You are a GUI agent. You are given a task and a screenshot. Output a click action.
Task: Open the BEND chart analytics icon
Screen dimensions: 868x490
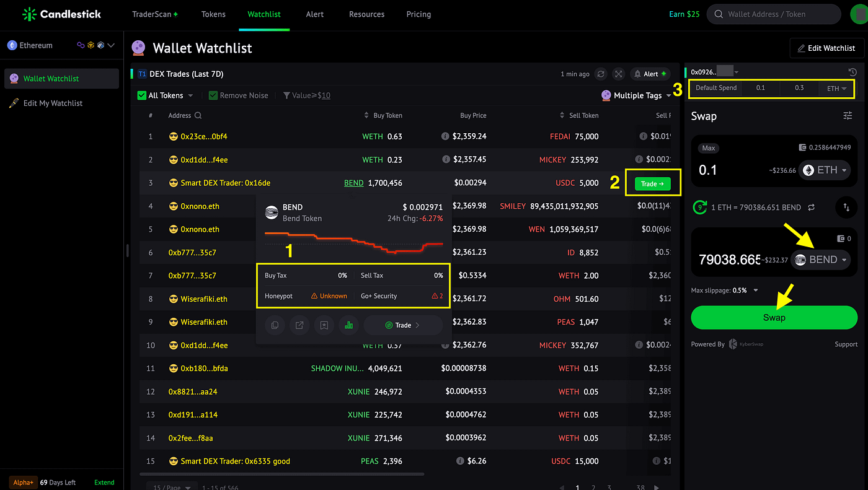pyautogui.click(x=348, y=325)
